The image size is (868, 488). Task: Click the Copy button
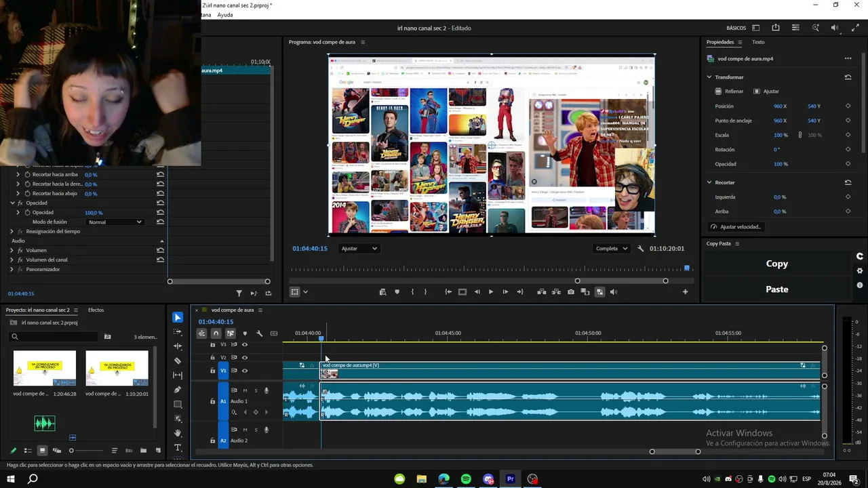coord(777,264)
